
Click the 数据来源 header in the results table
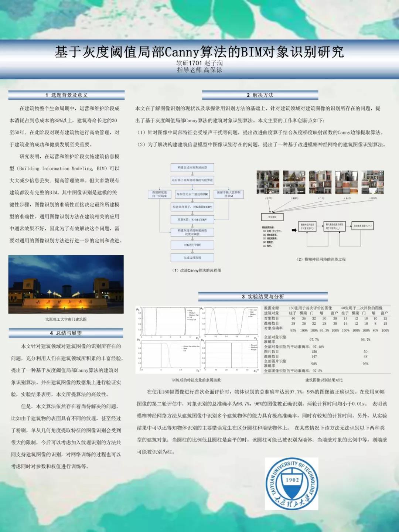click(x=272, y=308)
